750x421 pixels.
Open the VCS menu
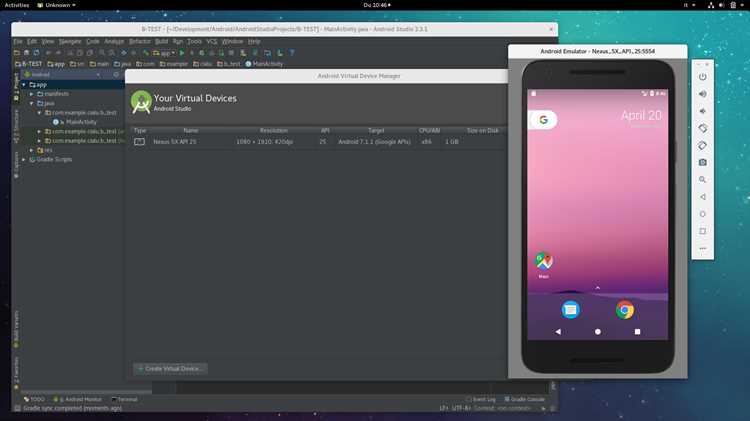tap(211, 42)
